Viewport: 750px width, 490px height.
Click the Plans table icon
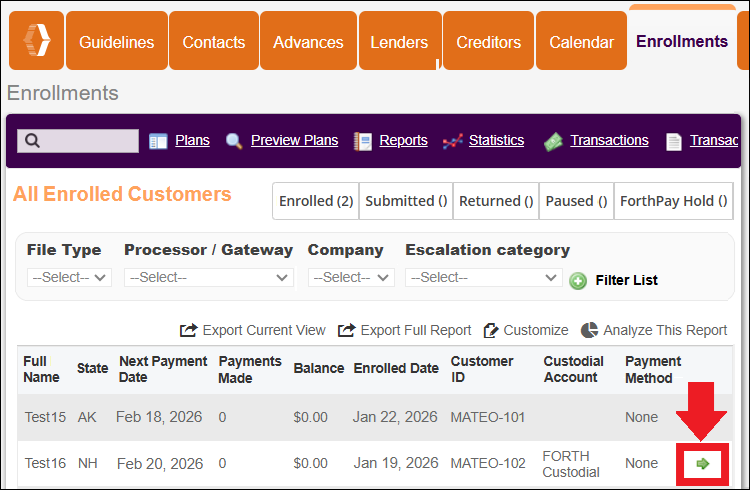coord(158,141)
